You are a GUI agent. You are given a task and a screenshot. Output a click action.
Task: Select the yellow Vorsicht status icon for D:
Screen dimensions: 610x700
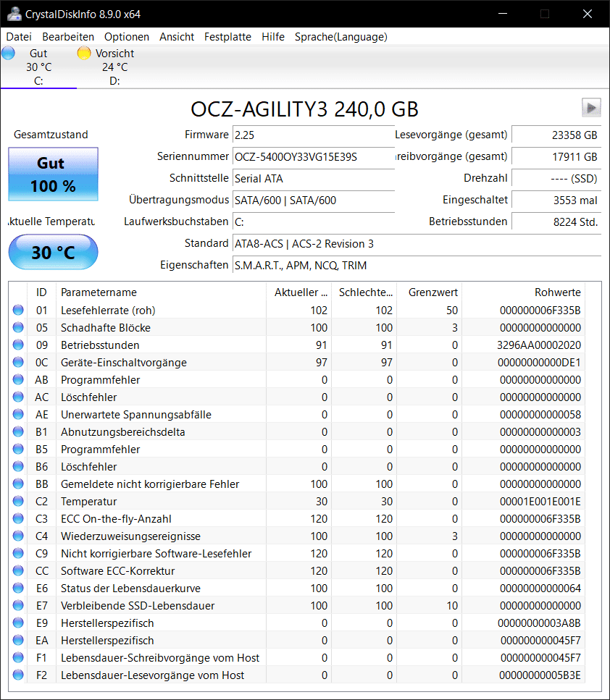83,53
